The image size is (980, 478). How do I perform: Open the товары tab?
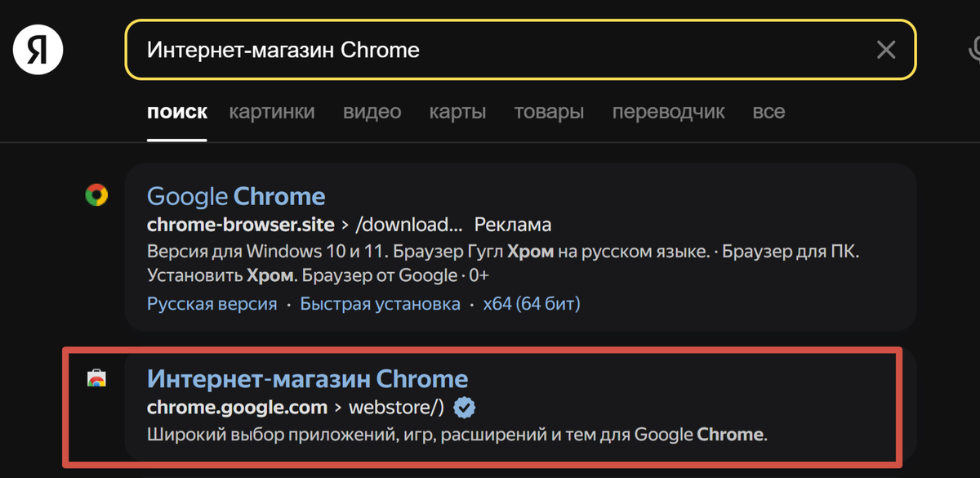pyautogui.click(x=549, y=112)
